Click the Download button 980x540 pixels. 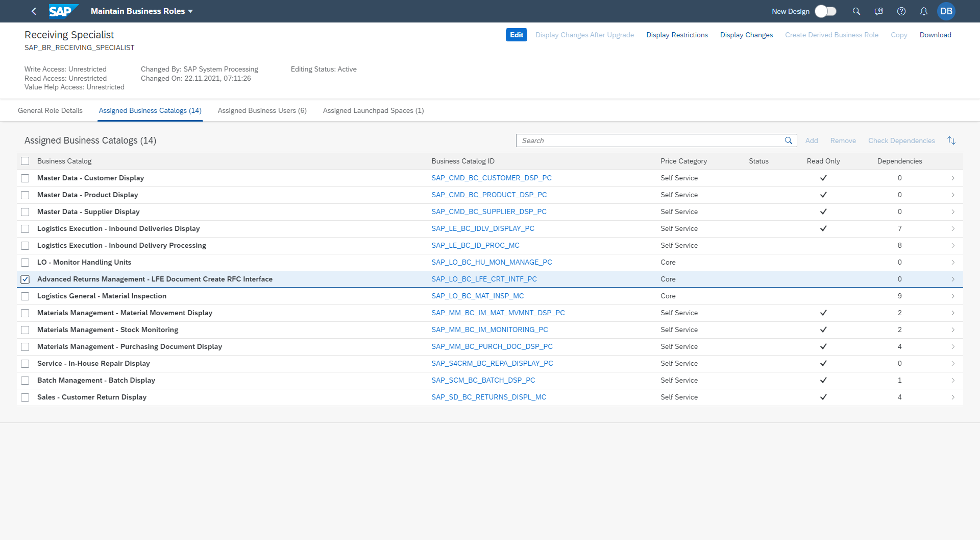pos(935,35)
